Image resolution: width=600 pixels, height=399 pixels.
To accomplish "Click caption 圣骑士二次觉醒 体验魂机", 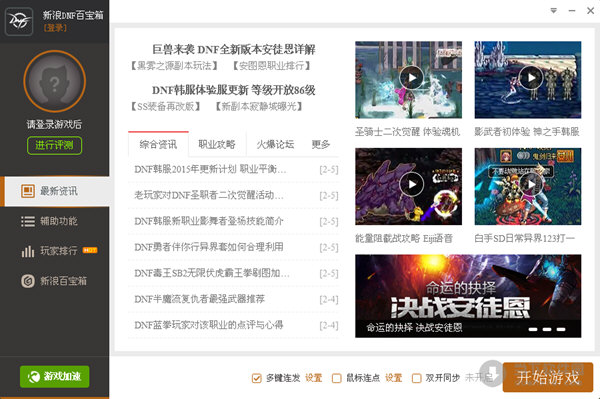I will click(x=407, y=132).
